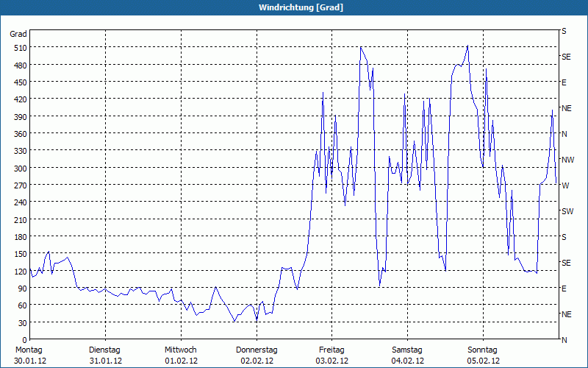This screenshot has height=368, width=588.
Task: Click the NW compass label on right axis
Action: pos(567,160)
